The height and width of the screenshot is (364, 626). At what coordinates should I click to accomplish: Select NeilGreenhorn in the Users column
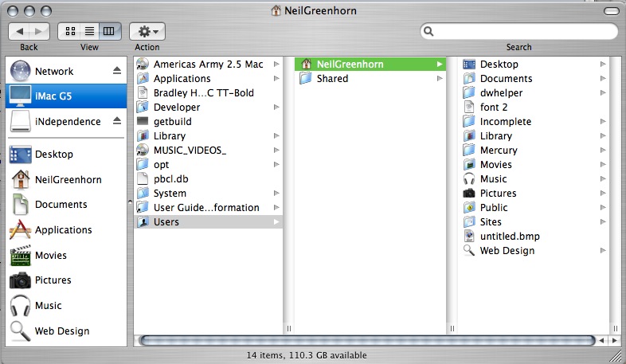[370, 64]
